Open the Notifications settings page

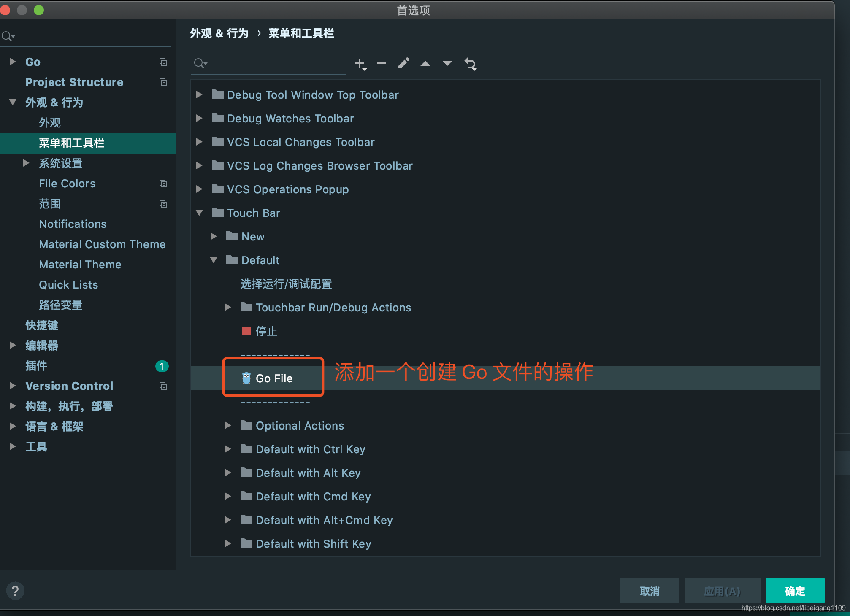point(73,224)
